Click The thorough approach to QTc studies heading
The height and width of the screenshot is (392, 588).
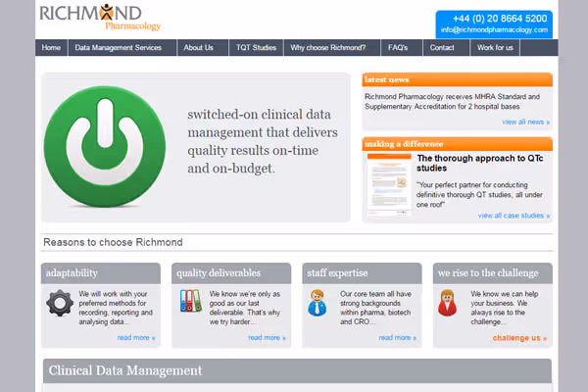[x=480, y=164]
